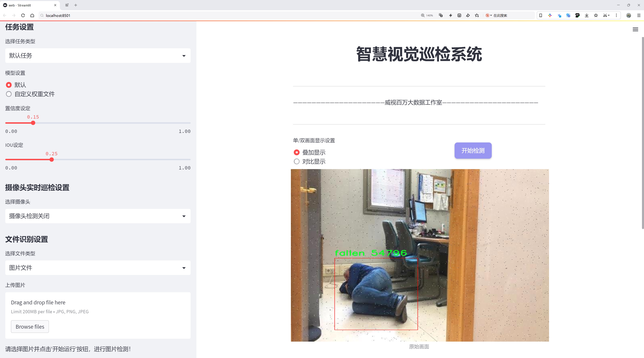
Task: Click the scissors screenshot tool icon
Action: tap(605, 16)
